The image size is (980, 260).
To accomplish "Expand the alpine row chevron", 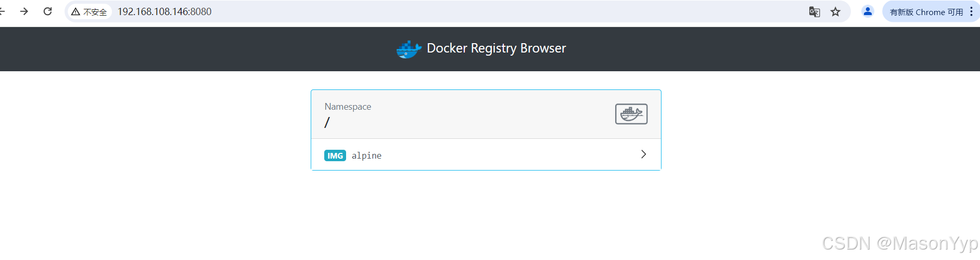I will [644, 154].
